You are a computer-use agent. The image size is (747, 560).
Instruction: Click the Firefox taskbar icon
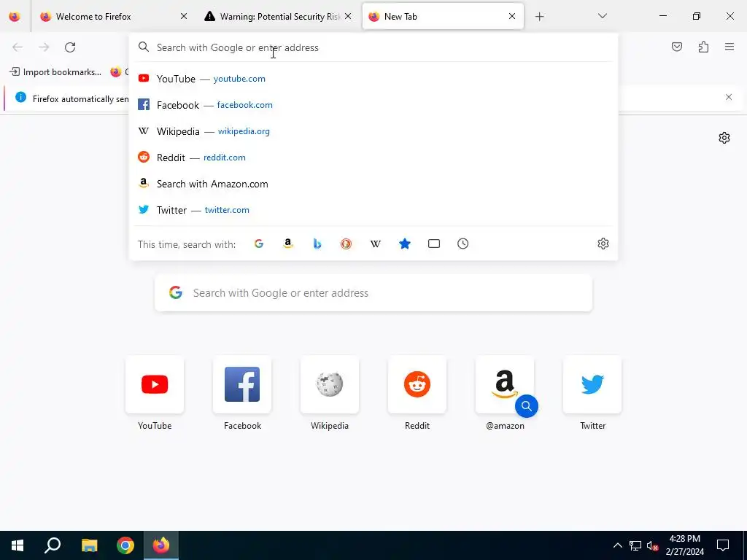[x=161, y=545]
